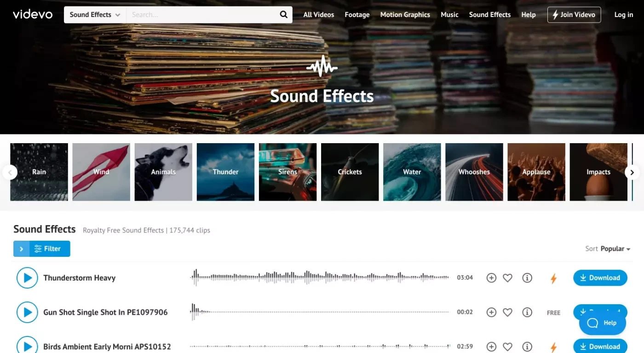Download the Thunderstorm Heavy clip
Viewport: 644px width, 353px height.
tap(600, 278)
